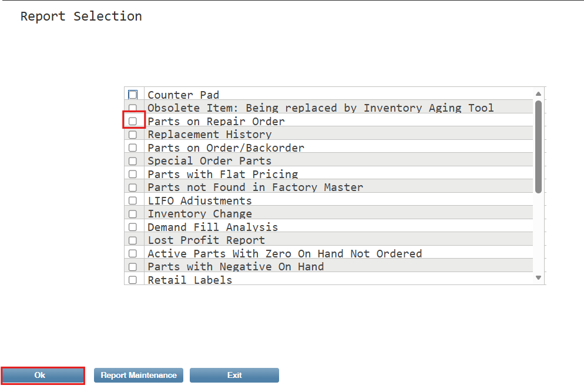
Task: Select the Inventory Change checkbox
Action: click(133, 214)
